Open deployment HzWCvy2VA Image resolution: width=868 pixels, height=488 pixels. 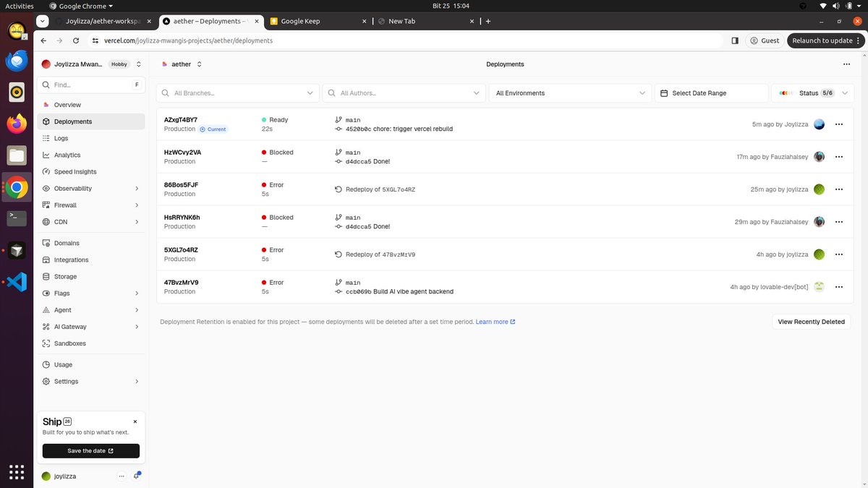183,153
